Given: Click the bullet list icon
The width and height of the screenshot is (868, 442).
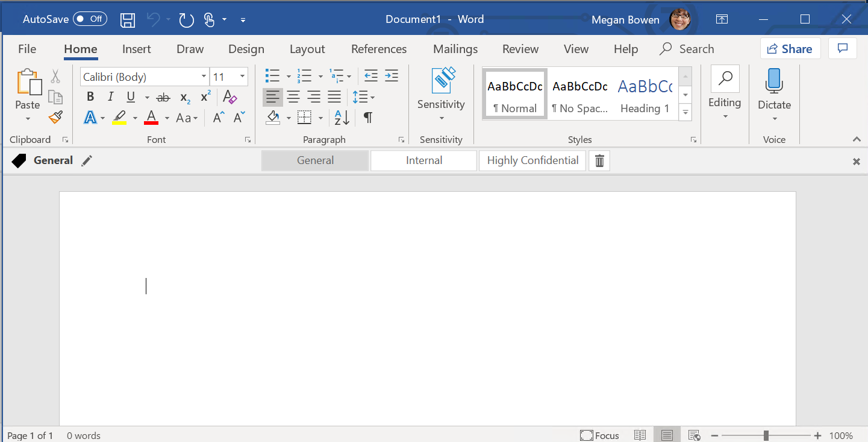Looking at the screenshot, I should 272,76.
